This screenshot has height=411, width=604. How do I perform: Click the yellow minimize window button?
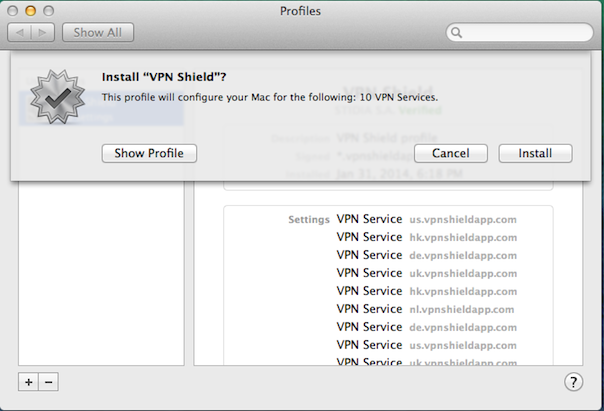click(30, 11)
